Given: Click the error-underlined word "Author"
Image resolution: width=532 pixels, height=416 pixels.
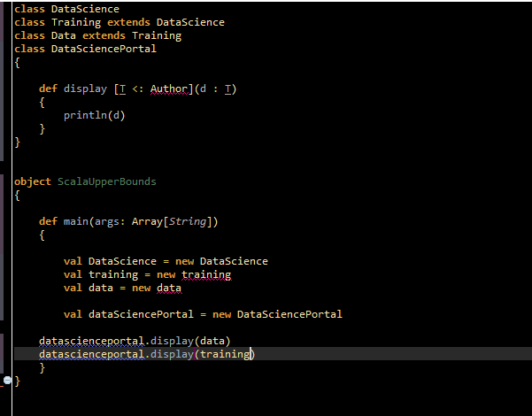Looking at the screenshot, I should (169, 89).
